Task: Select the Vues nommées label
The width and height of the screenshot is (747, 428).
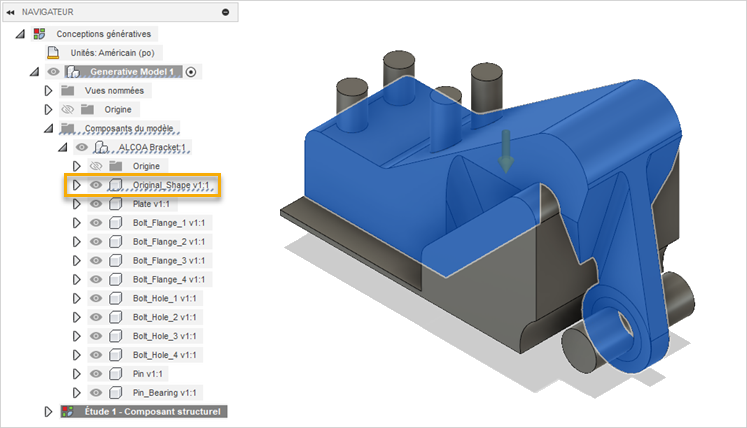Action: pyautogui.click(x=114, y=91)
